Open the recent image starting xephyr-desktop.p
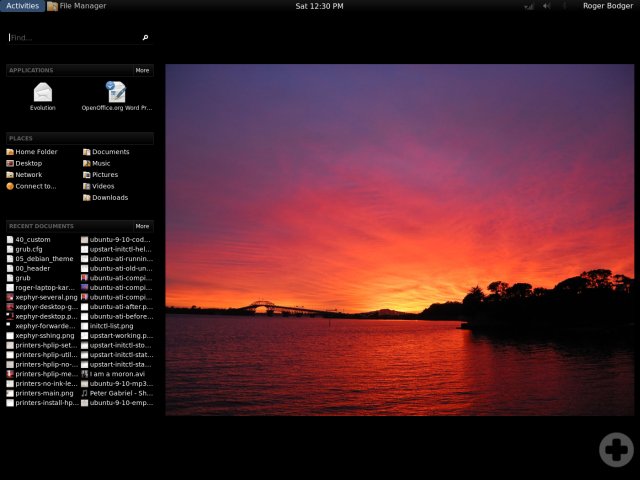The image size is (640, 480). point(42,316)
